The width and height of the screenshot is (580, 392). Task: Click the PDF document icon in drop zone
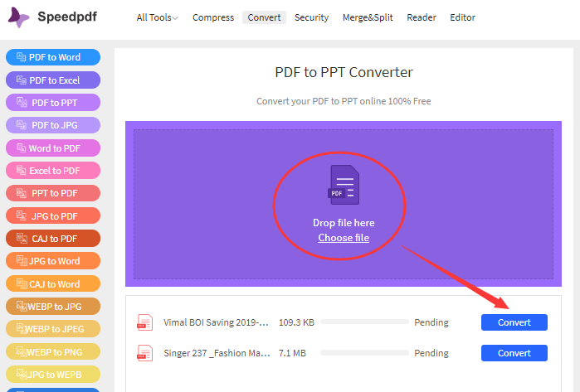tap(344, 185)
